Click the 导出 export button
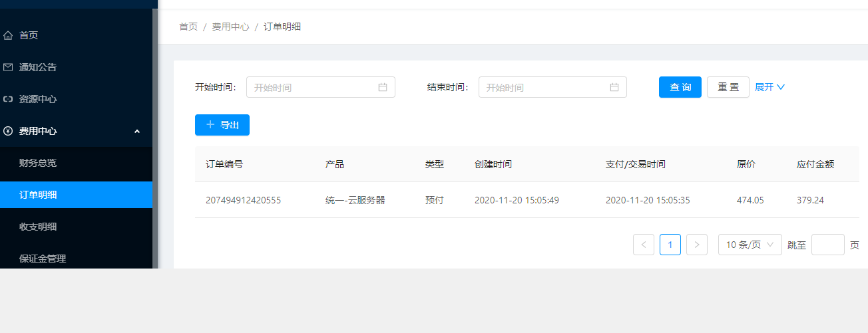Image resolution: width=868 pixels, height=333 pixels. click(222, 125)
